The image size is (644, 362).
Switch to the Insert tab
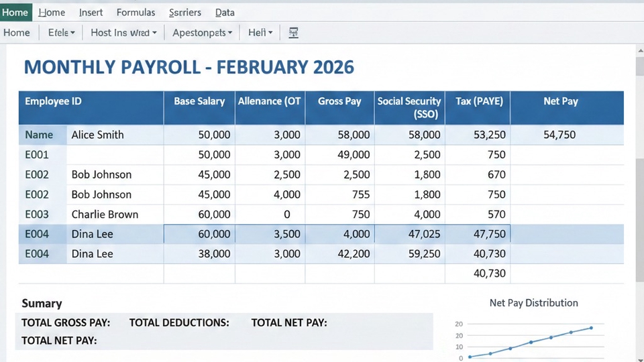click(91, 12)
